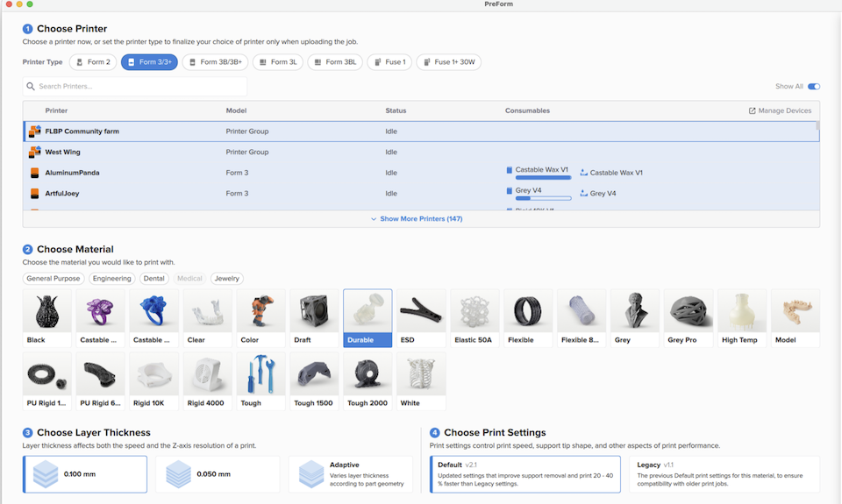Select the AluminumPanda printer row
This screenshot has width=842, height=504.
[x=421, y=173]
